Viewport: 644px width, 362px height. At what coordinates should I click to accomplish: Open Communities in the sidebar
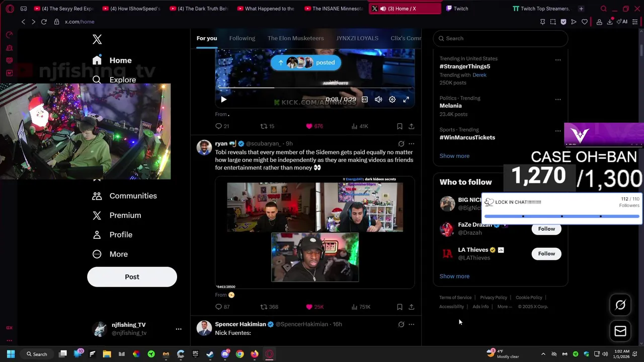coord(125,196)
